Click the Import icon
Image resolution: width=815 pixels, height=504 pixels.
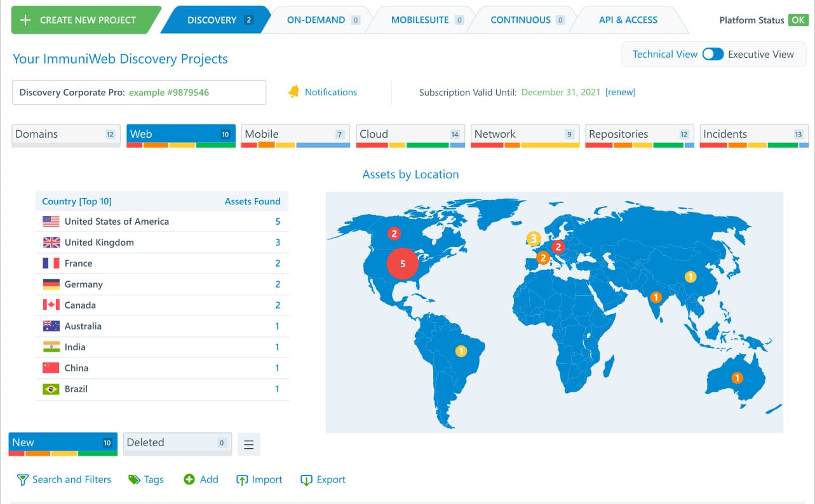click(x=242, y=481)
